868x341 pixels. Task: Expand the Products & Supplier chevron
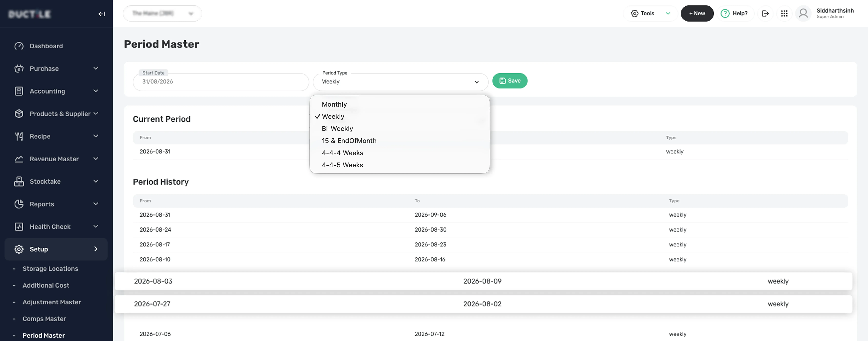[96, 113]
